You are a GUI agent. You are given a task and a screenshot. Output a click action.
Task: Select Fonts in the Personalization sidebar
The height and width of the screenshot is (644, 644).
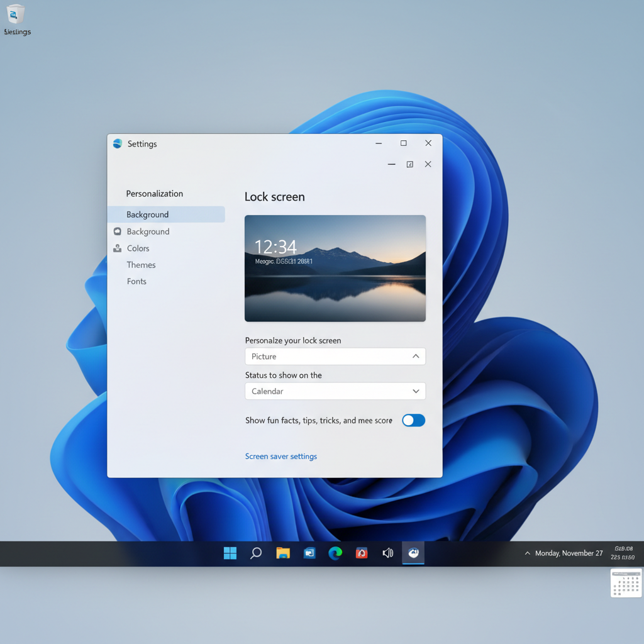pyautogui.click(x=136, y=281)
